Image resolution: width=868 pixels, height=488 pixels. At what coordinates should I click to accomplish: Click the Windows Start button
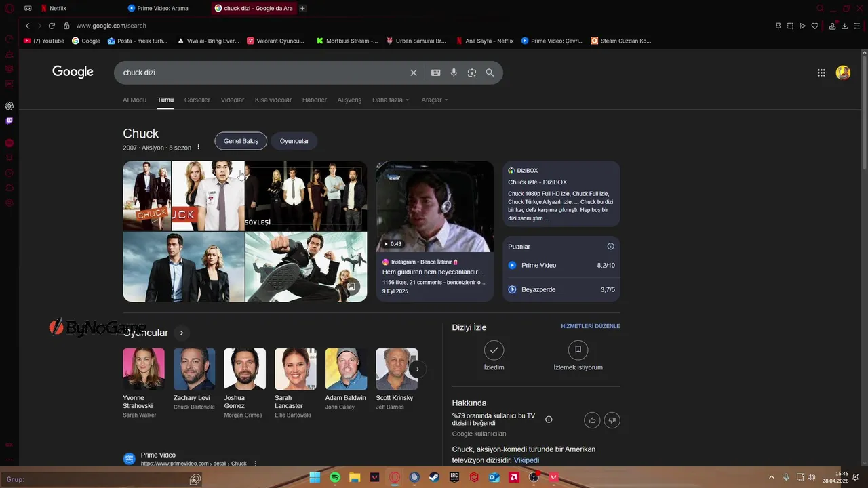(x=315, y=477)
